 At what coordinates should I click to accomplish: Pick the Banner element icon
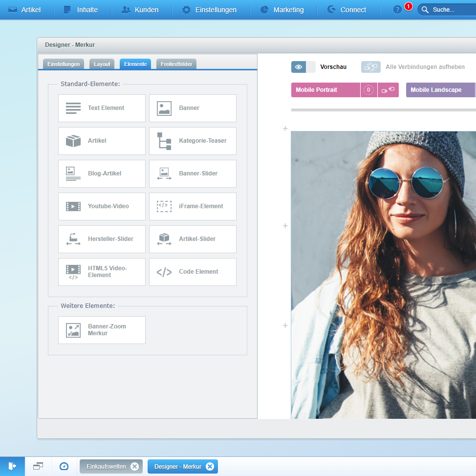point(164,108)
